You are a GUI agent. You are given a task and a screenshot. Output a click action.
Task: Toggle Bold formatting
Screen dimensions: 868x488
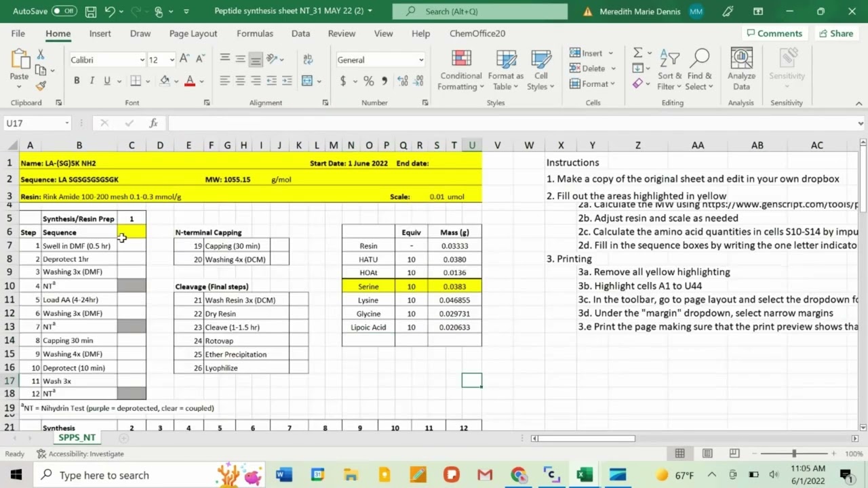click(x=77, y=81)
